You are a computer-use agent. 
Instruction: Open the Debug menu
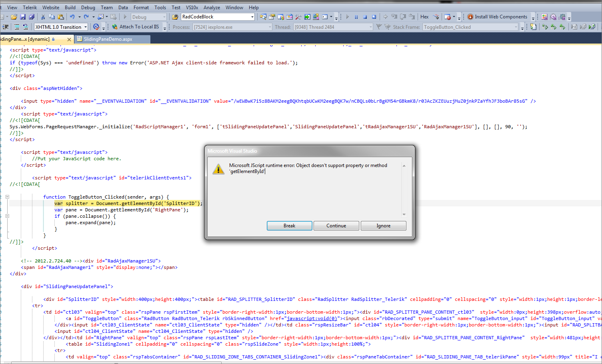coord(88,7)
